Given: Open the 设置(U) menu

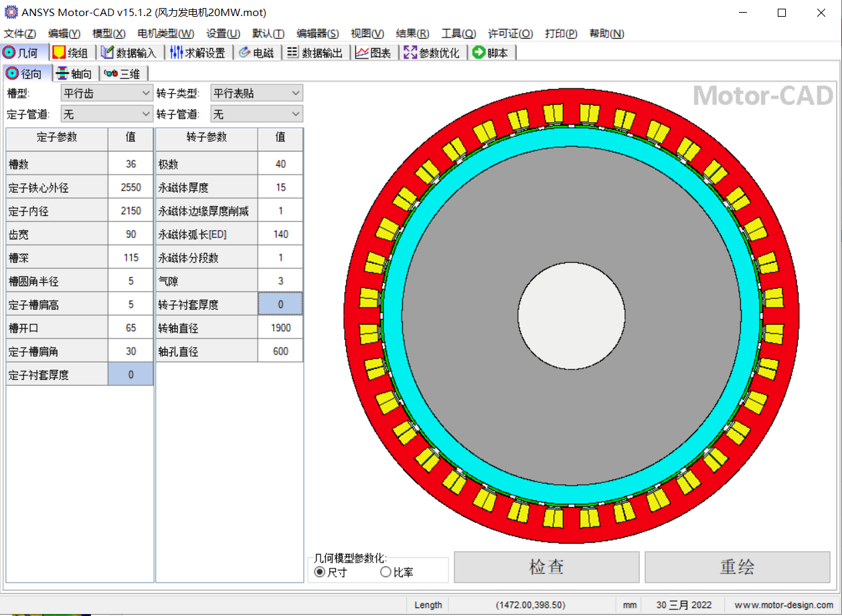Looking at the screenshot, I should pyautogui.click(x=224, y=33).
